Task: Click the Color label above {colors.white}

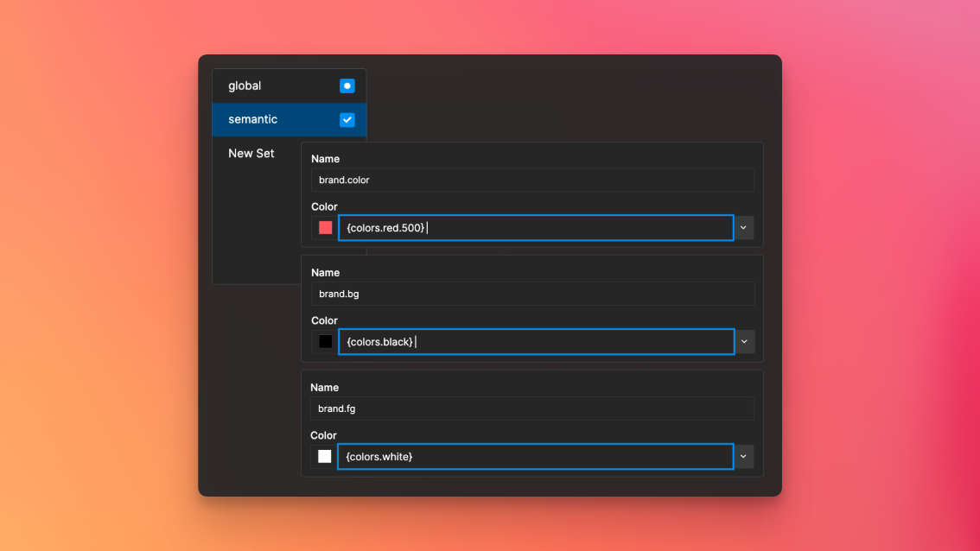Action: [323, 435]
